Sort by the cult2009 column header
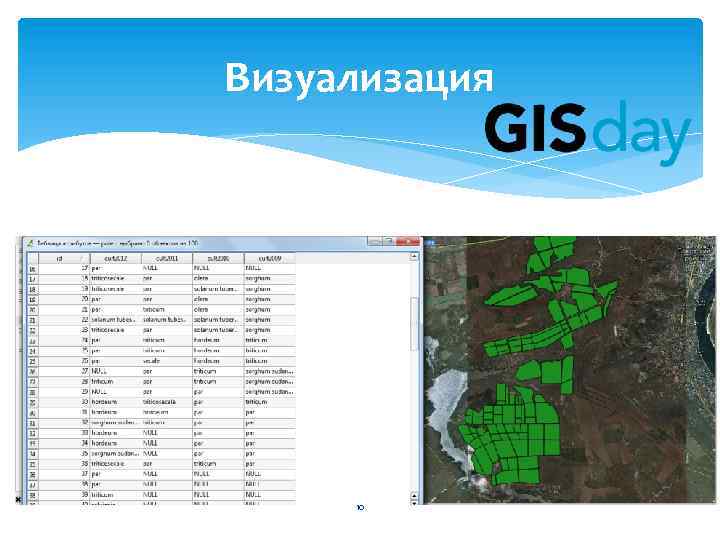This screenshot has height=540, width=720. pos(270,259)
